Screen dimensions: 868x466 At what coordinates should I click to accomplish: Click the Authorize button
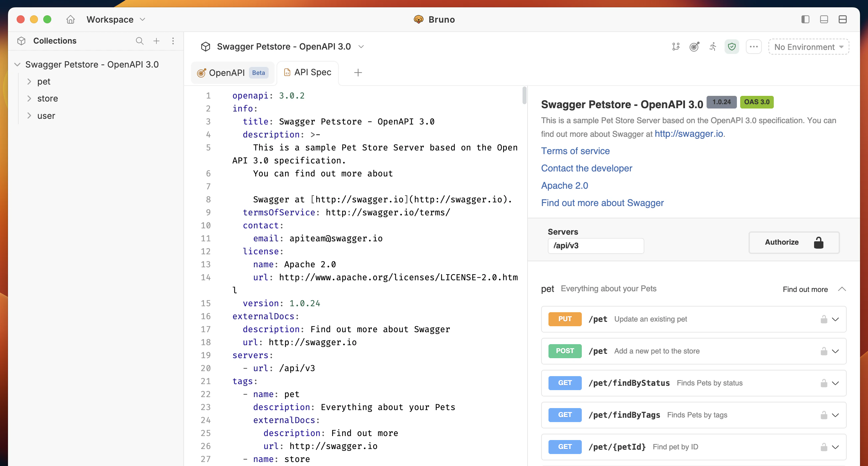[x=794, y=242]
